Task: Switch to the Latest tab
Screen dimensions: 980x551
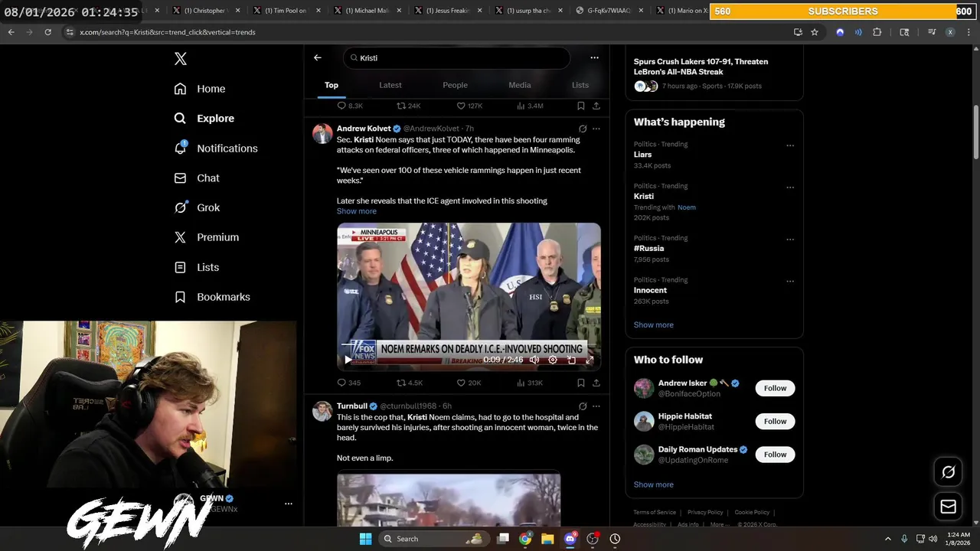Action: (x=390, y=85)
